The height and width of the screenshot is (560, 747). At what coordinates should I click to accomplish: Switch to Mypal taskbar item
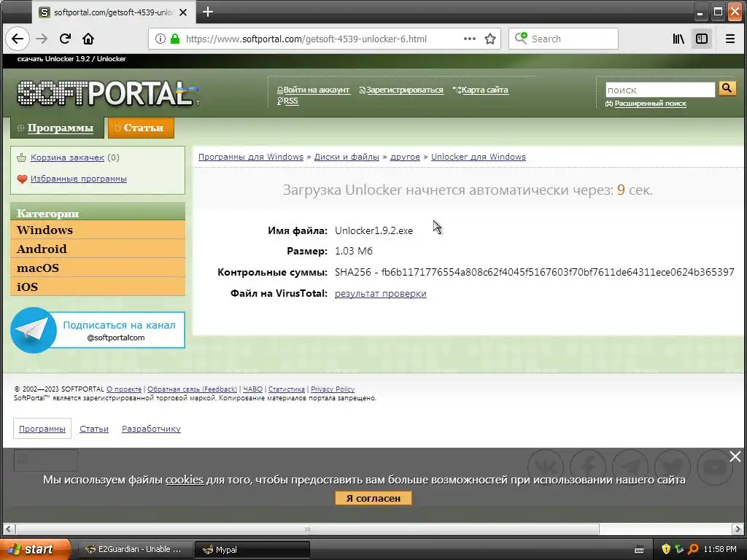point(252,550)
